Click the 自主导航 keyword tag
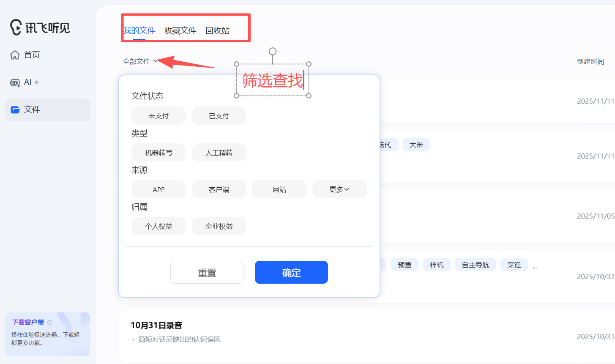 coord(475,265)
